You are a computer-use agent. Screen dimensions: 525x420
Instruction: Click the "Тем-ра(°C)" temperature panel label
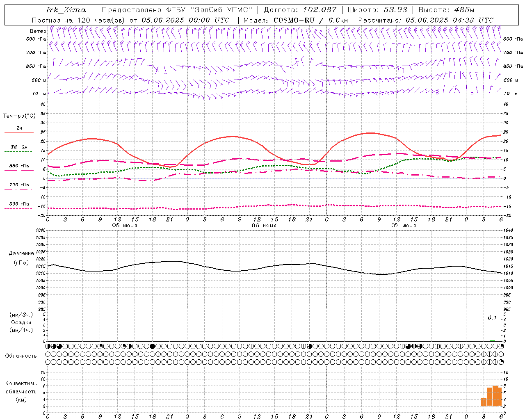(19, 116)
